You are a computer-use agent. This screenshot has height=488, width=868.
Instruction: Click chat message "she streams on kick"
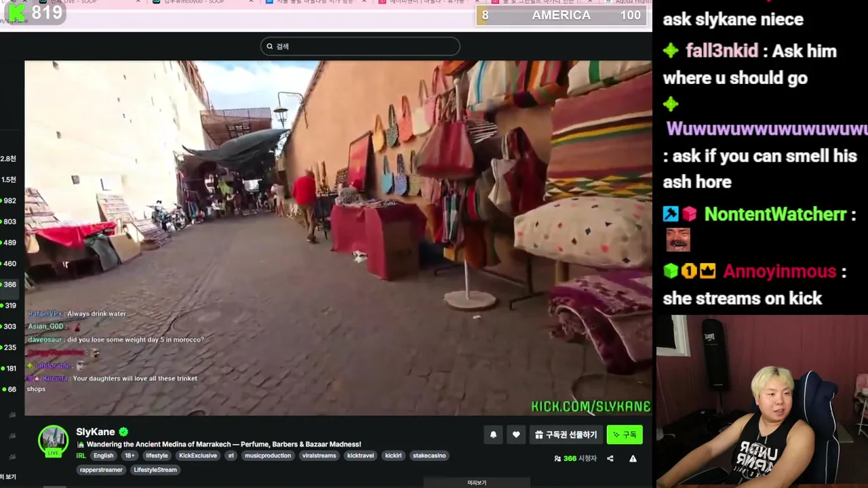[x=743, y=298]
